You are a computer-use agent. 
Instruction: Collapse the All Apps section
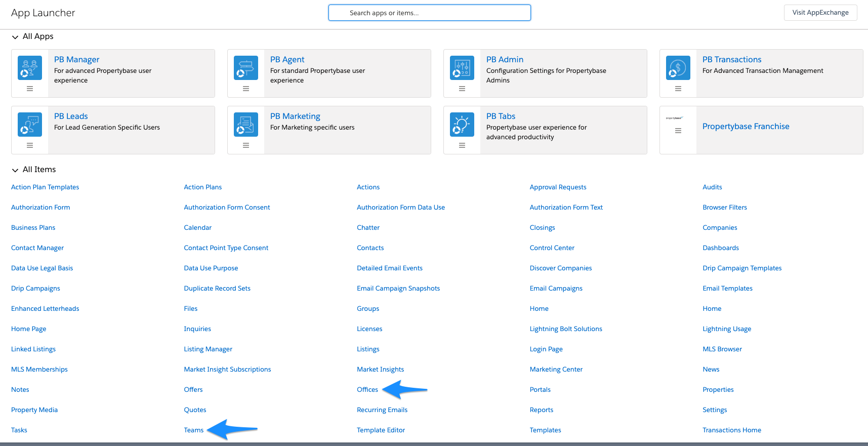[x=15, y=37]
